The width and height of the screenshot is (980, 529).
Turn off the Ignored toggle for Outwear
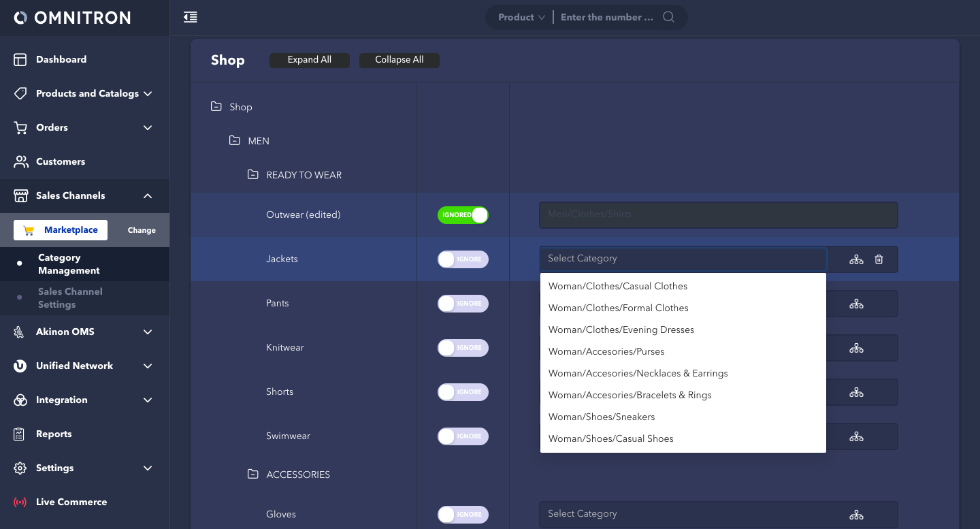pos(463,215)
